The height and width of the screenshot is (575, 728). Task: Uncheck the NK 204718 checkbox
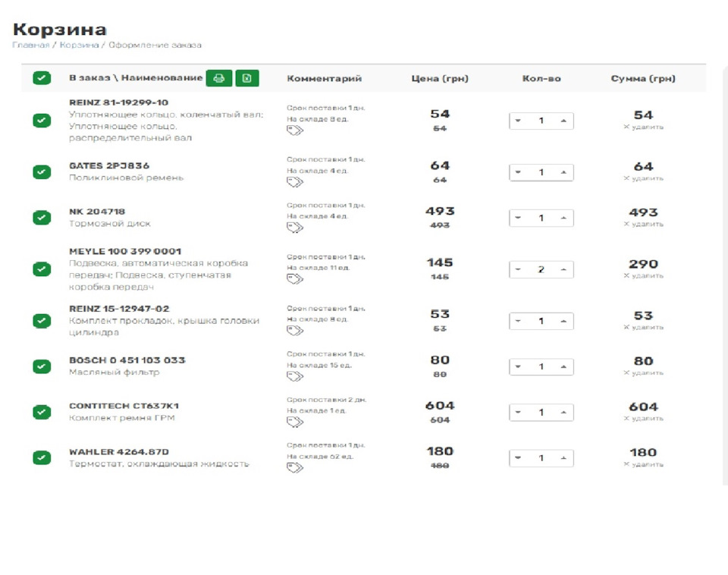42,218
